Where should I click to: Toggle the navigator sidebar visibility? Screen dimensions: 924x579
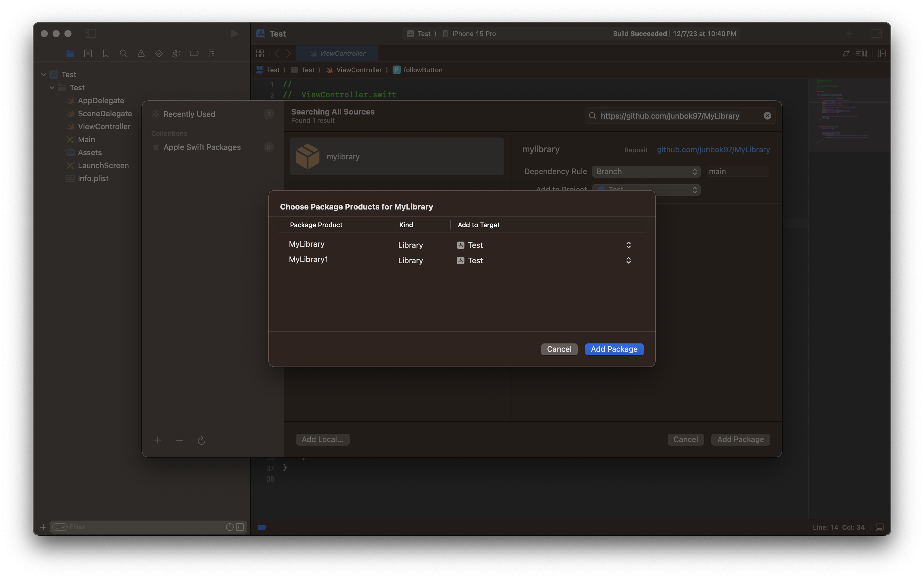click(90, 34)
